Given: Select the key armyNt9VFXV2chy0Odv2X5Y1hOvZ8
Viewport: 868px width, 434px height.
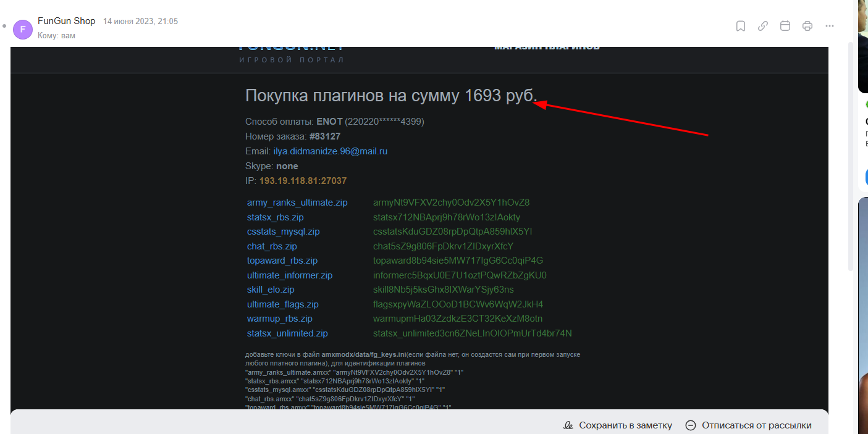Looking at the screenshot, I should (451, 202).
